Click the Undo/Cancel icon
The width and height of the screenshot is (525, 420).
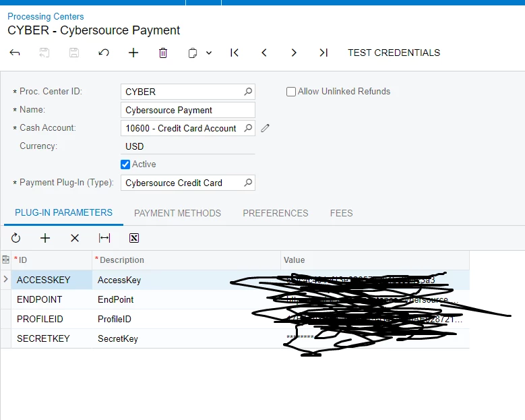104,53
